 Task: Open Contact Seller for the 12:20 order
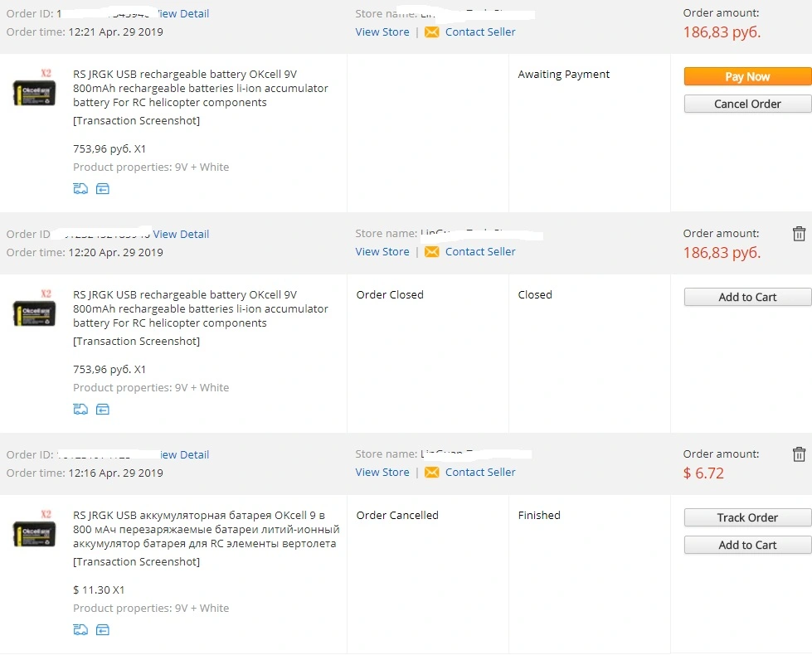click(x=480, y=252)
